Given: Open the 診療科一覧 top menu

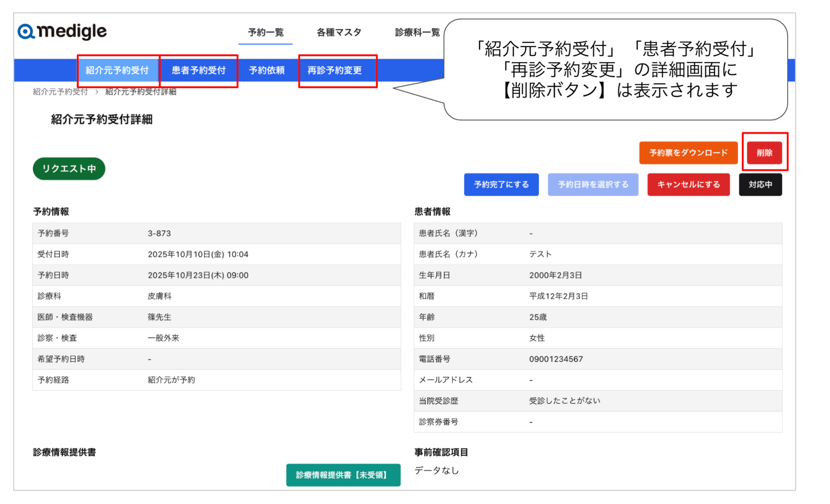Looking at the screenshot, I should click(x=417, y=32).
